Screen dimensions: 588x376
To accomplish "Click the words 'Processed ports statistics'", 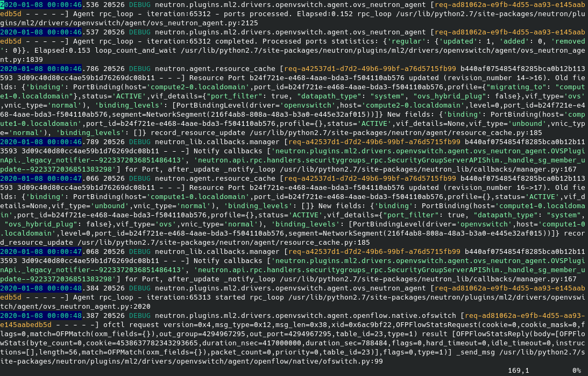I will click(x=318, y=41).
